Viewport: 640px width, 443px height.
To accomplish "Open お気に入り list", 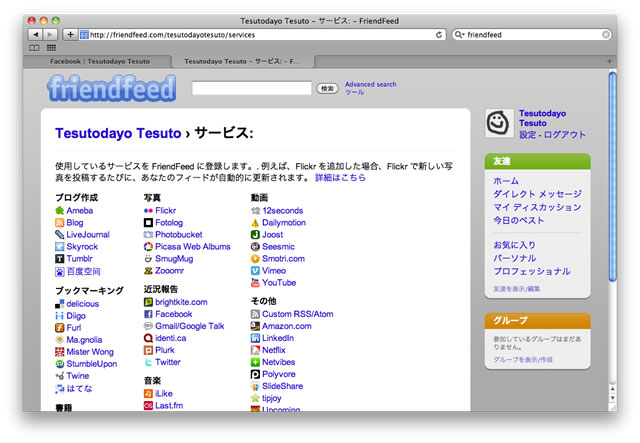I will pyautogui.click(x=514, y=245).
